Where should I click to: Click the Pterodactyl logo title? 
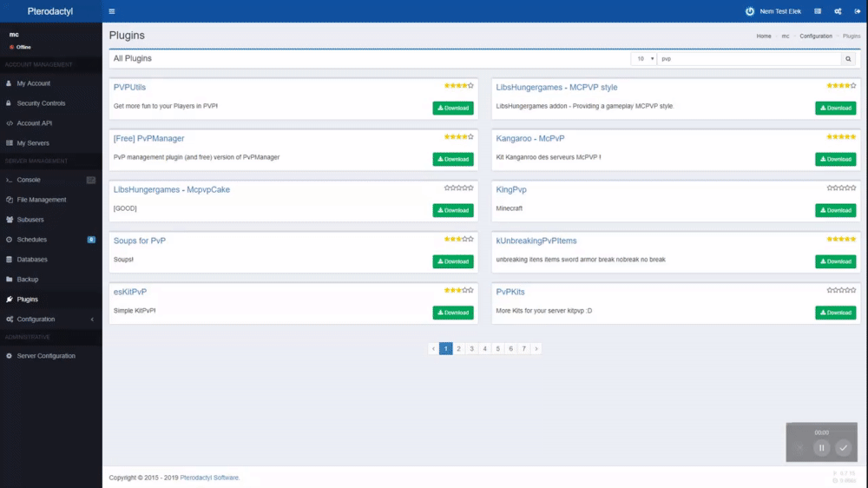click(x=50, y=11)
